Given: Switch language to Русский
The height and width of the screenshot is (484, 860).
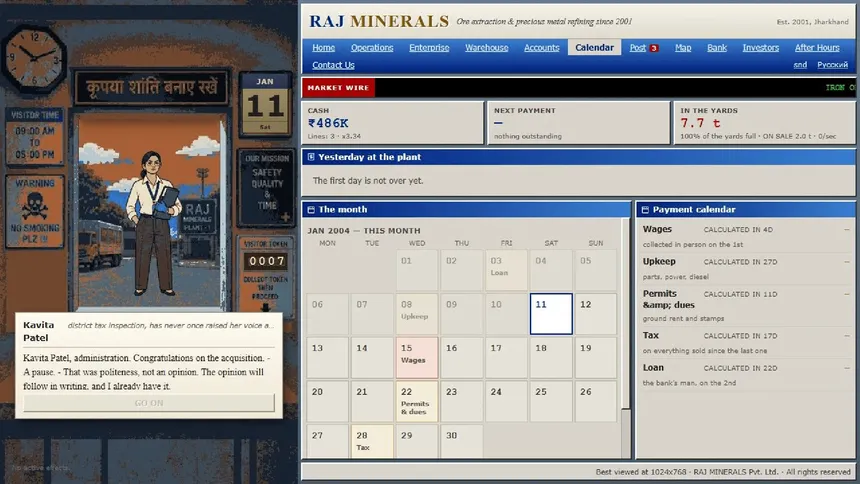Looking at the screenshot, I should click(x=832, y=65).
